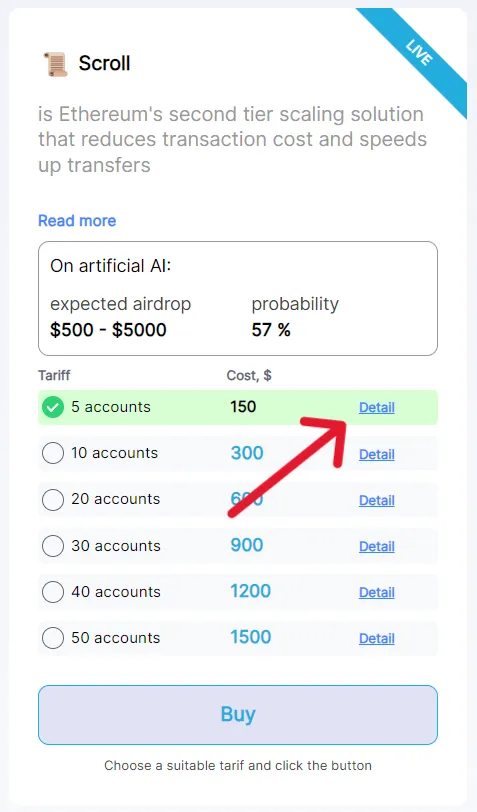Image resolution: width=477 pixels, height=812 pixels.
Task: Open Detail for 5 accounts tariff
Action: click(377, 408)
